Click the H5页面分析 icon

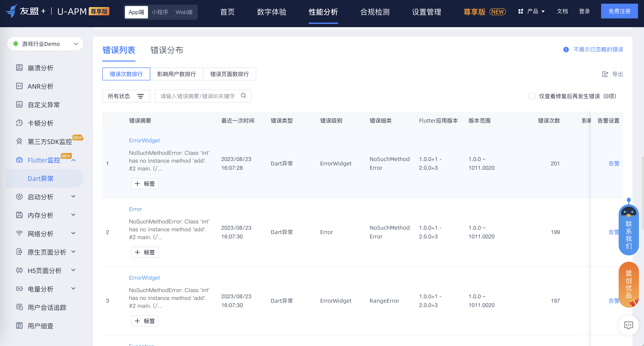(x=19, y=270)
